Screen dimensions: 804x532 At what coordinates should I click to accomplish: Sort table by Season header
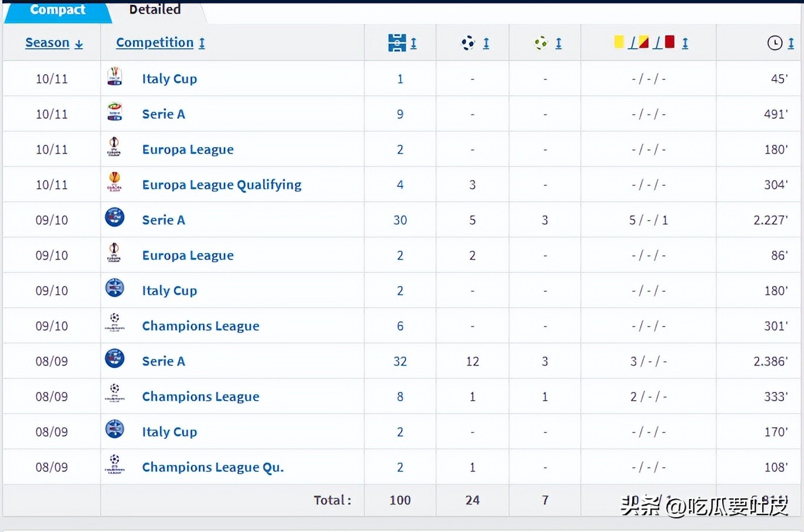tap(54, 43)
